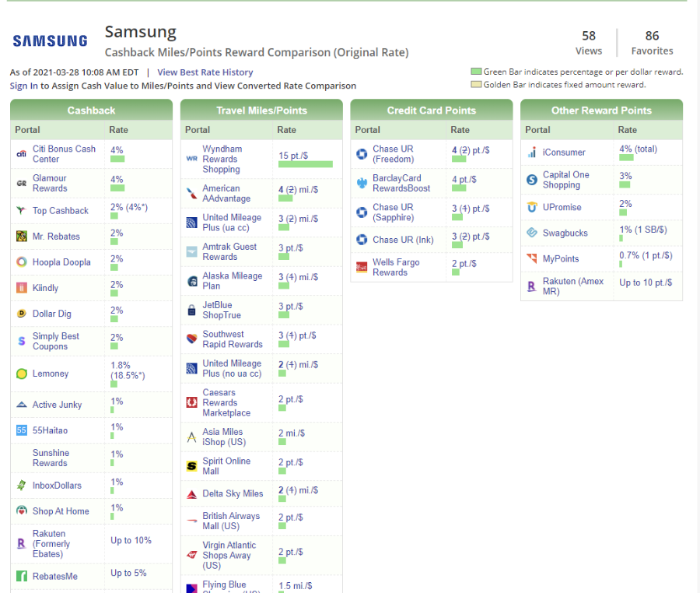Click the iConsumer bar chart icon
This screenshot has width=700, height=593.
[532, 153]
